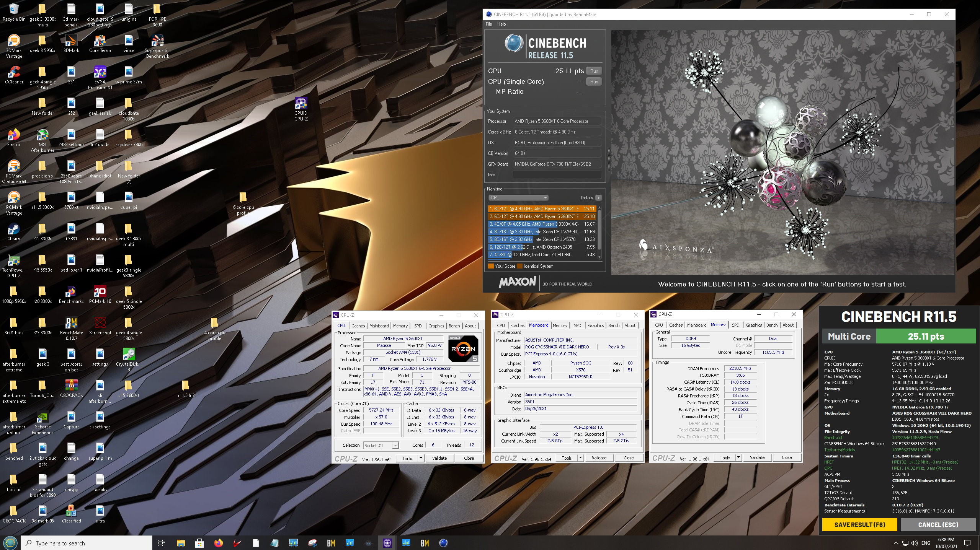Image resolution: width=980 pixels, height=550 pixels.
Task: Open the GeForce Experience desktop icon
Action: point(42,423)
